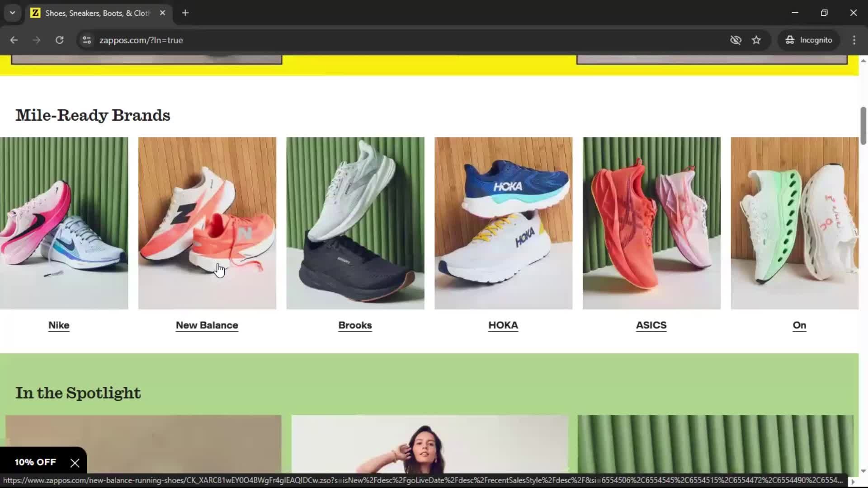Open a new browser tab
This screenshot has width=868, height=488.
coord(185,13)
